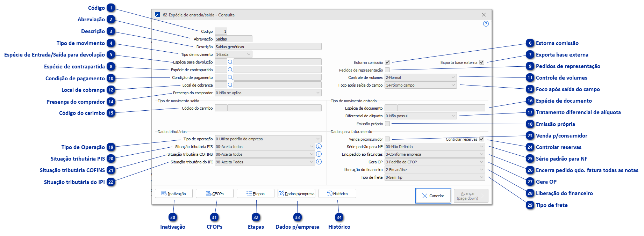
Task: Click the info icon beside Situação tributária do IPI
Action: 319,162
